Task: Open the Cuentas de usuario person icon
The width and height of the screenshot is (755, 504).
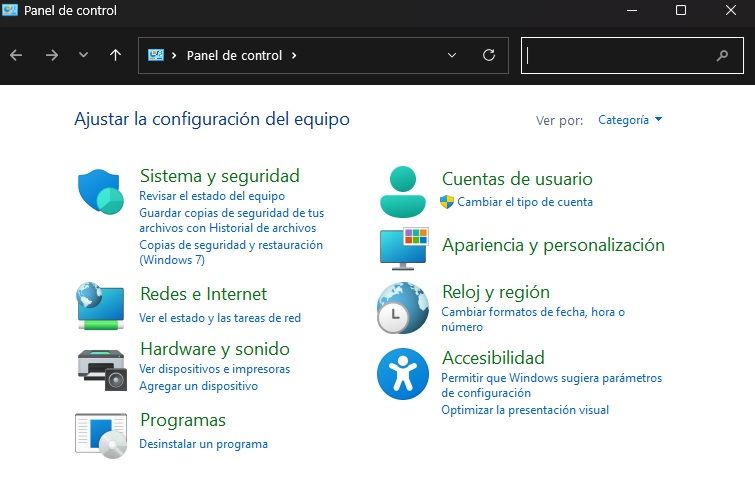Action: tap(403, 191)
